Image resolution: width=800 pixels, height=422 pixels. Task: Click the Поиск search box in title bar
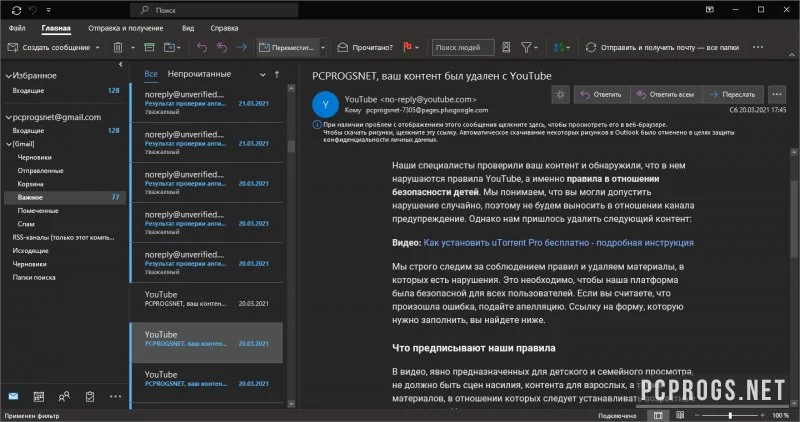(214, 10)
